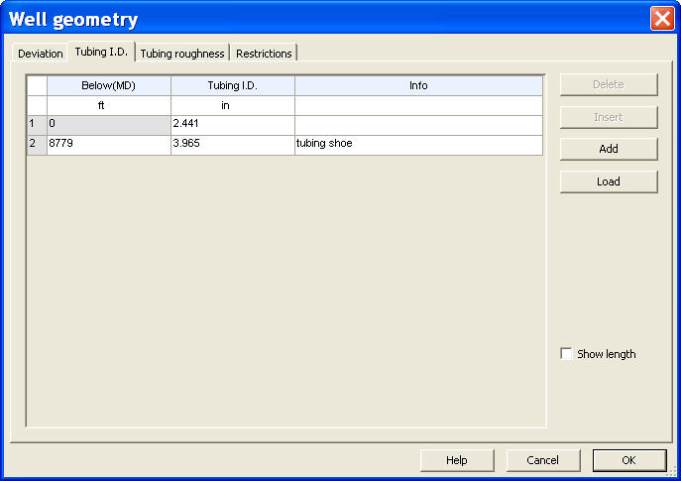Select row 2 header in table
This screenshot has width=681, height=481.
36,144
